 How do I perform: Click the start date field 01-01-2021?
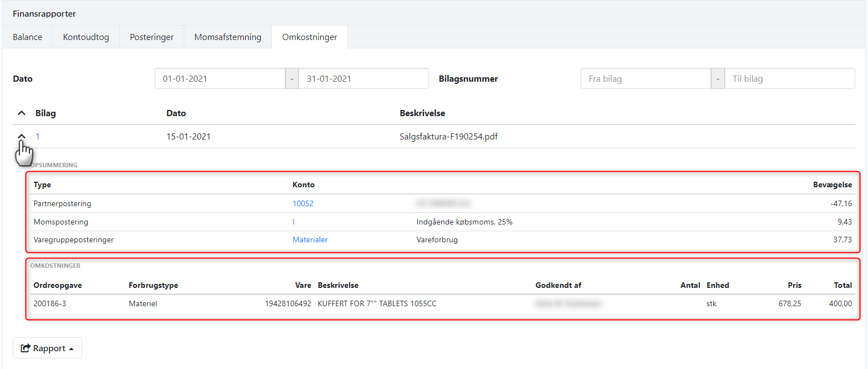pyautogui.click(x=220, y=79)
